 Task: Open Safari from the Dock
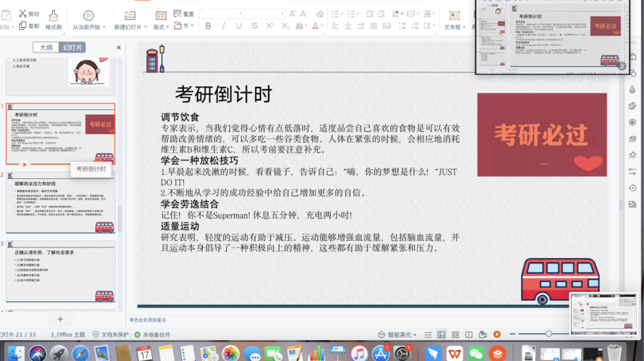click(80, 354)
